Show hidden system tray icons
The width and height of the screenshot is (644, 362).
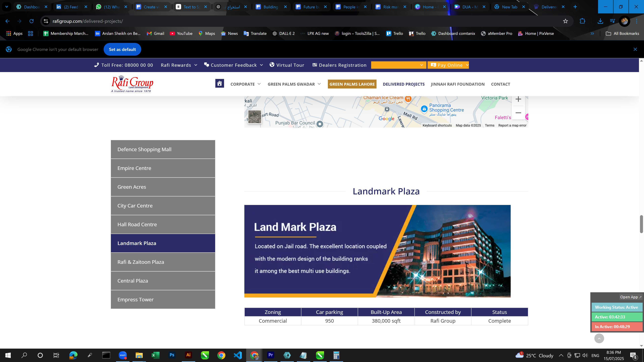561,355
